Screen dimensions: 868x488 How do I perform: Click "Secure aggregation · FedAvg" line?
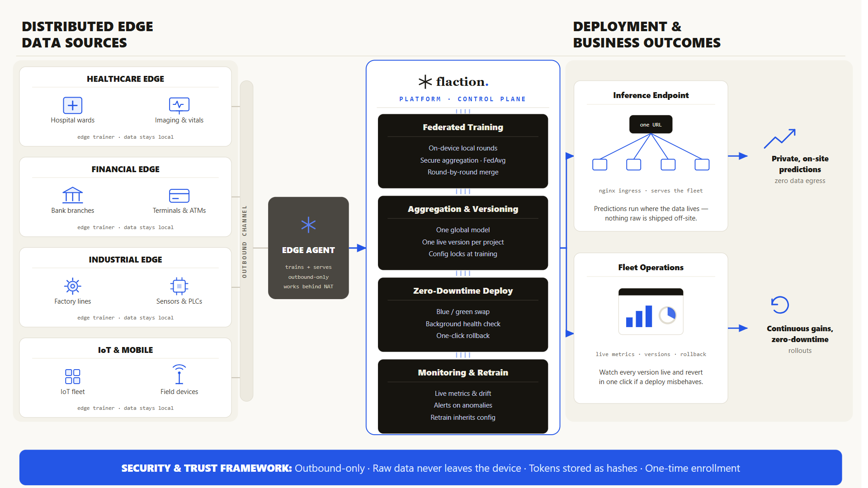463,160
